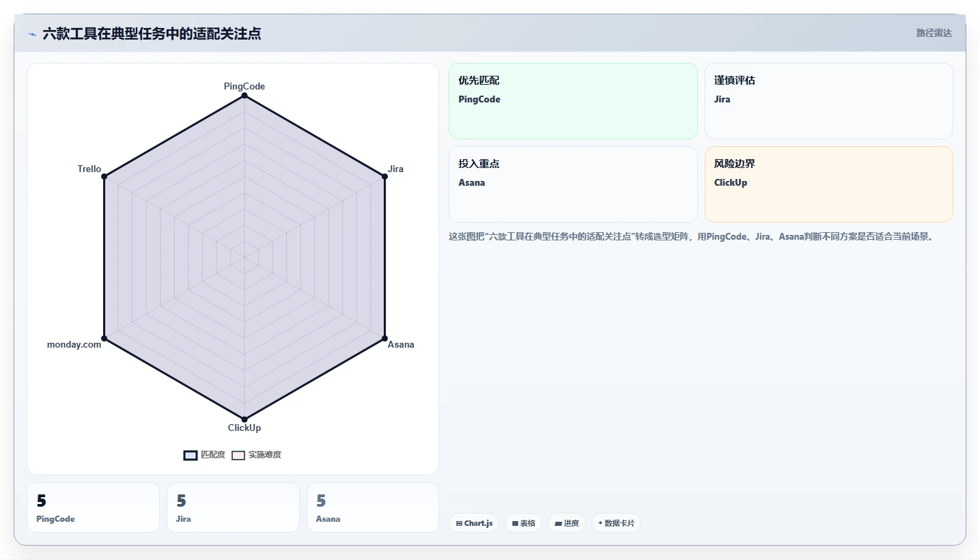Click the ClickUp axis label on radar
The width and height of the screenshot is (980, 560).
244,428
